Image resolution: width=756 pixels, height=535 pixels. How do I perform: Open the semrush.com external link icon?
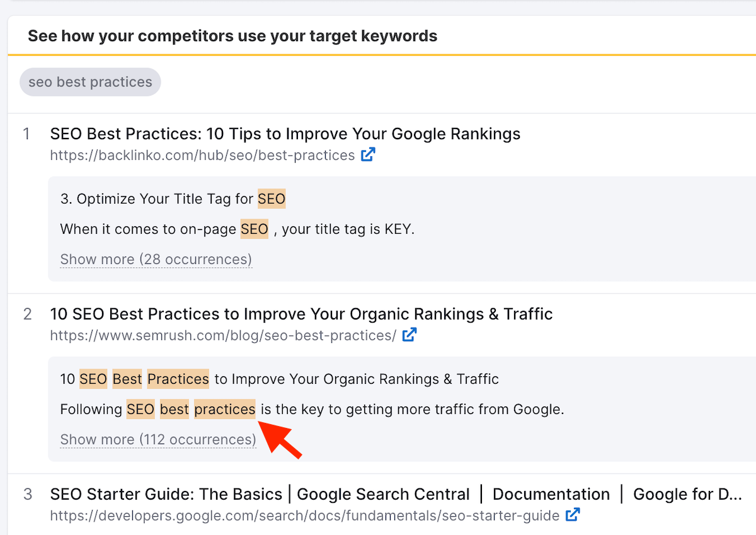point(409,335)
